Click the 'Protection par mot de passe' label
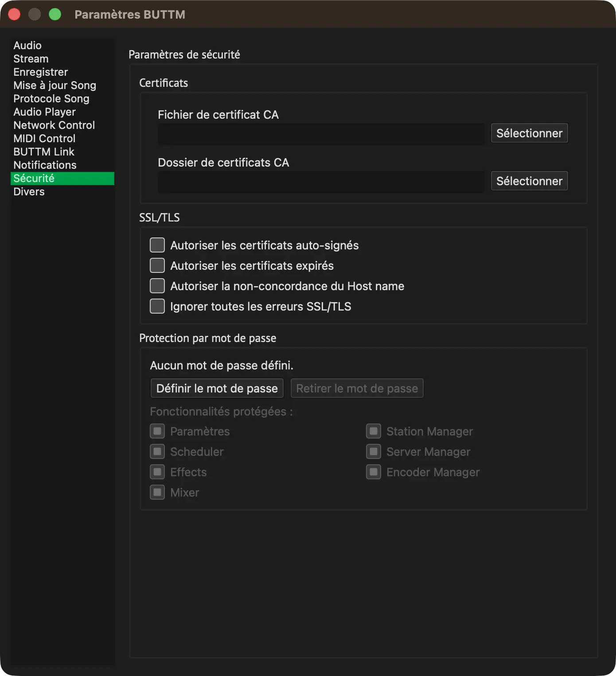 coord(207,338)
